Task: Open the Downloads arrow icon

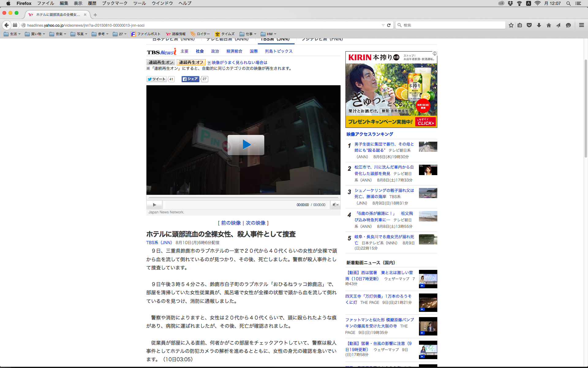Action: coord(539,25)
